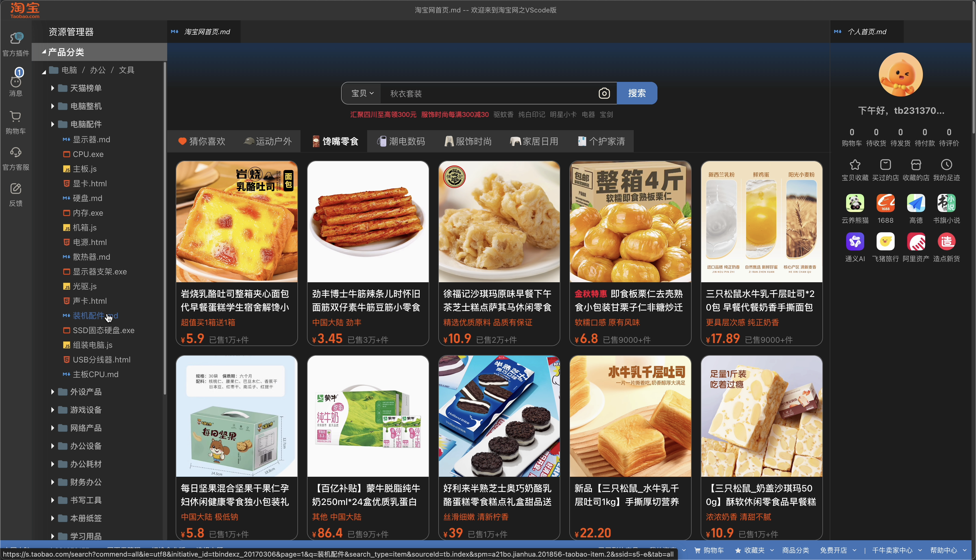
Task: Open the 宝贝 search type dropdown
Action: click(x=362, y=93)
